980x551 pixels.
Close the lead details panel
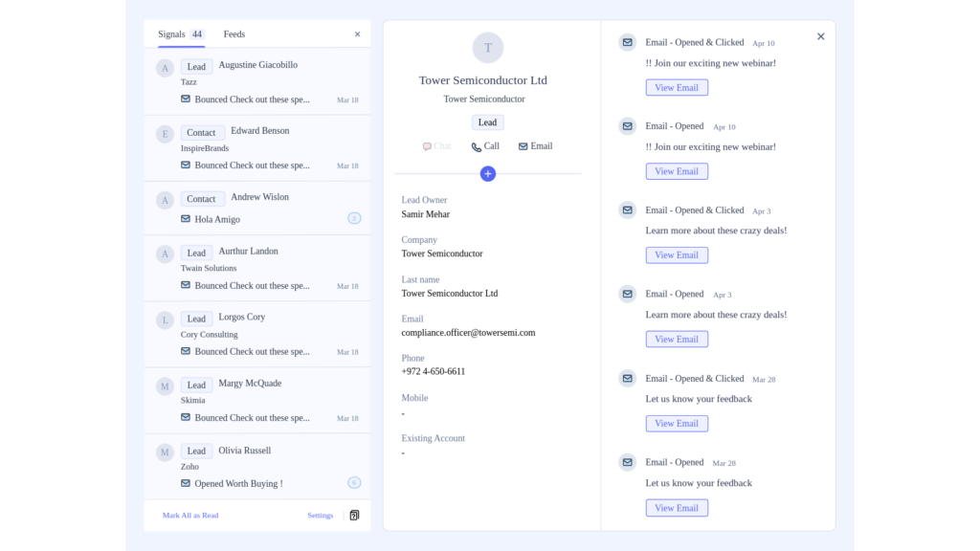pos(820,36)
